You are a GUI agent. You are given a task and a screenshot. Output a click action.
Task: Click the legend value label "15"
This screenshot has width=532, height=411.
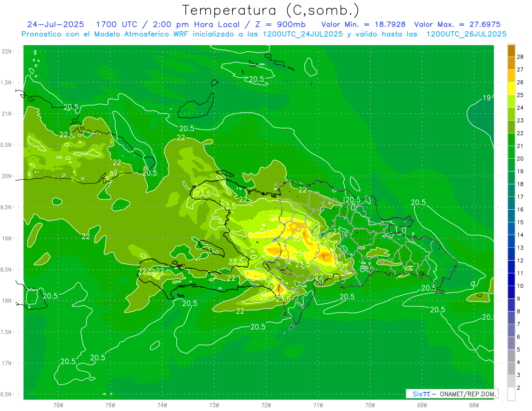click(x=520, y=222)
